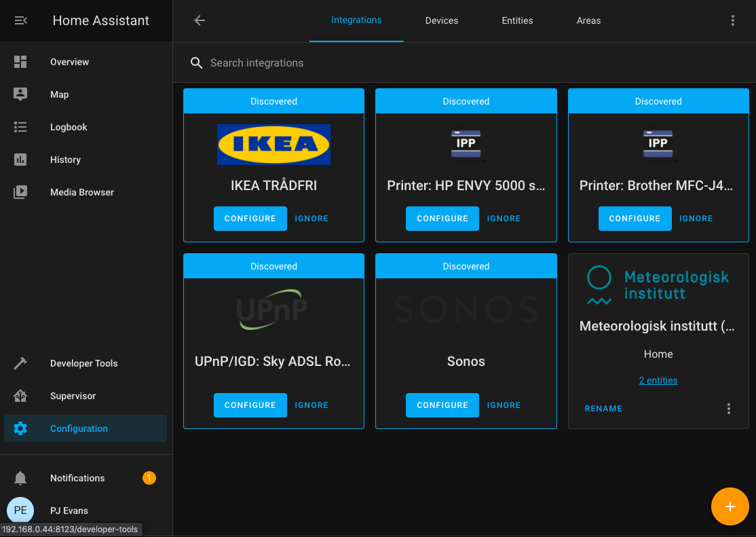Open the History chart icon
756x537 pixels.
point(20,160)
